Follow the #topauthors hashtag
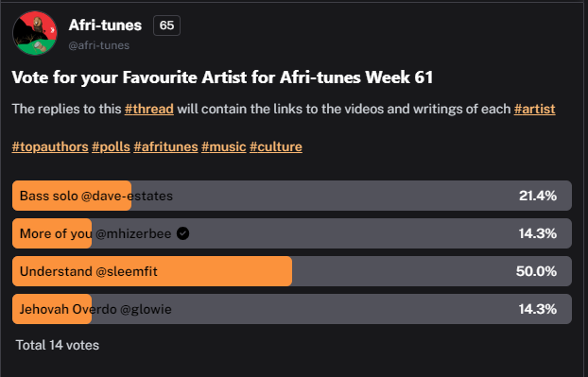Screen dimensions: 588x377 tap(50, 146)
